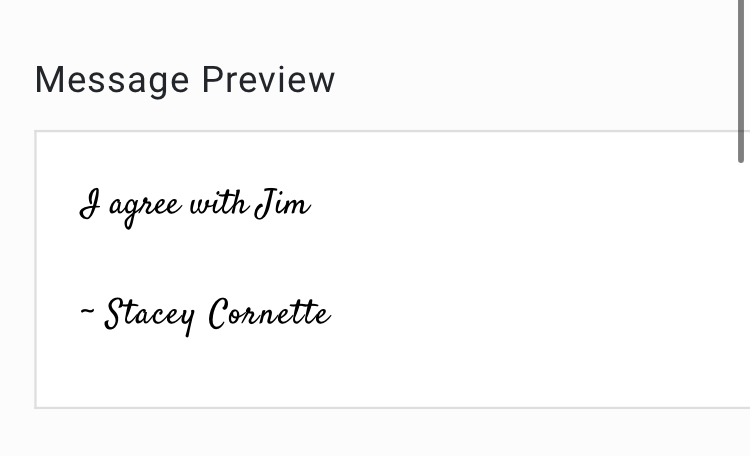Click the capital I starting the message
The height and width of the screenshot is (456, 750).
point(90,204)
